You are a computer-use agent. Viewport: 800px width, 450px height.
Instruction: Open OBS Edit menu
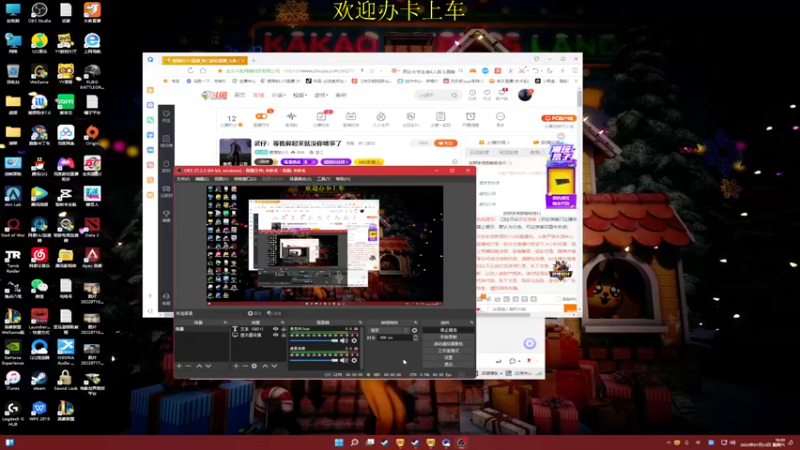pyautogui.click(x=202, y=179)
